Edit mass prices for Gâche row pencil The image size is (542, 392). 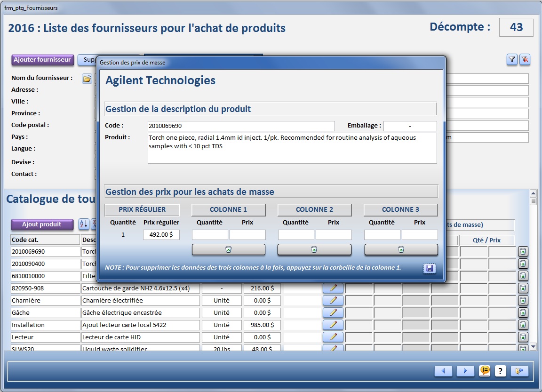pos(333,312)
